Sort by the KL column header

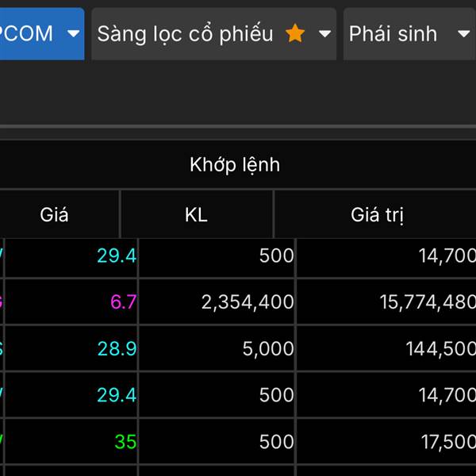coord(196,214)
